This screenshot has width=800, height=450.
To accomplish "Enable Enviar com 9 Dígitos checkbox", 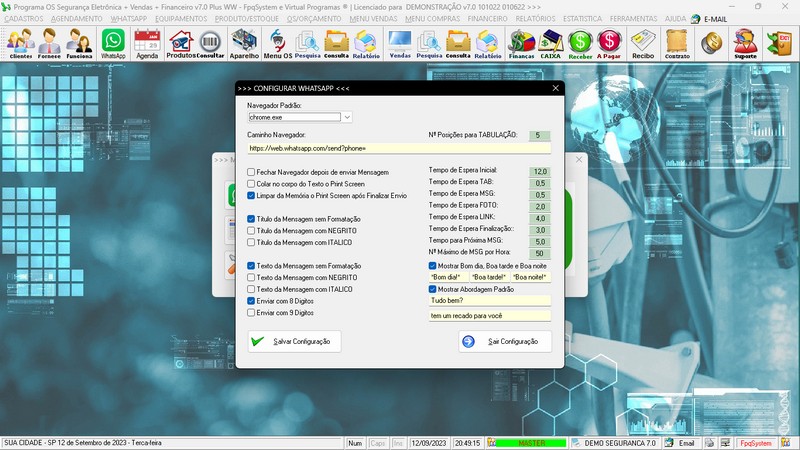I will coord(251,313).
